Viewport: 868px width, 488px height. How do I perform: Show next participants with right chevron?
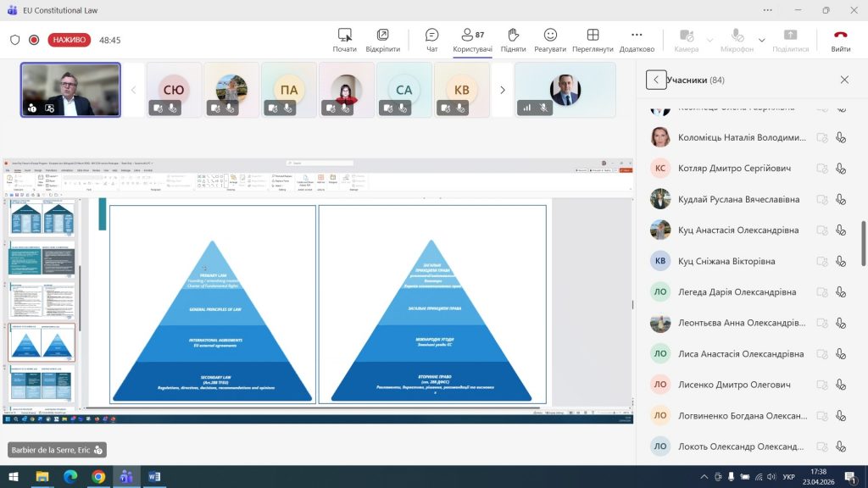pyautogui.click(x=503, y=90)
